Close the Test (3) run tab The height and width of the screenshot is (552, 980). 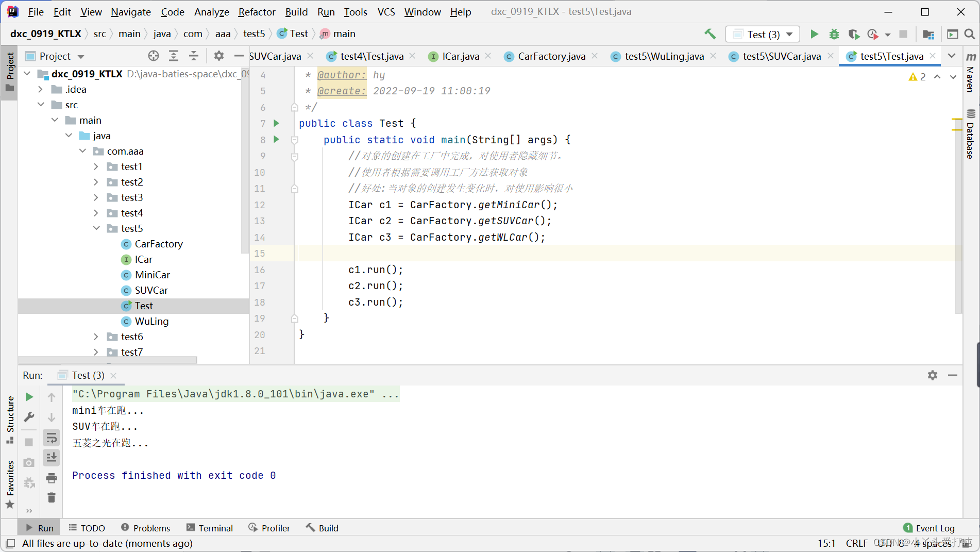113,375
